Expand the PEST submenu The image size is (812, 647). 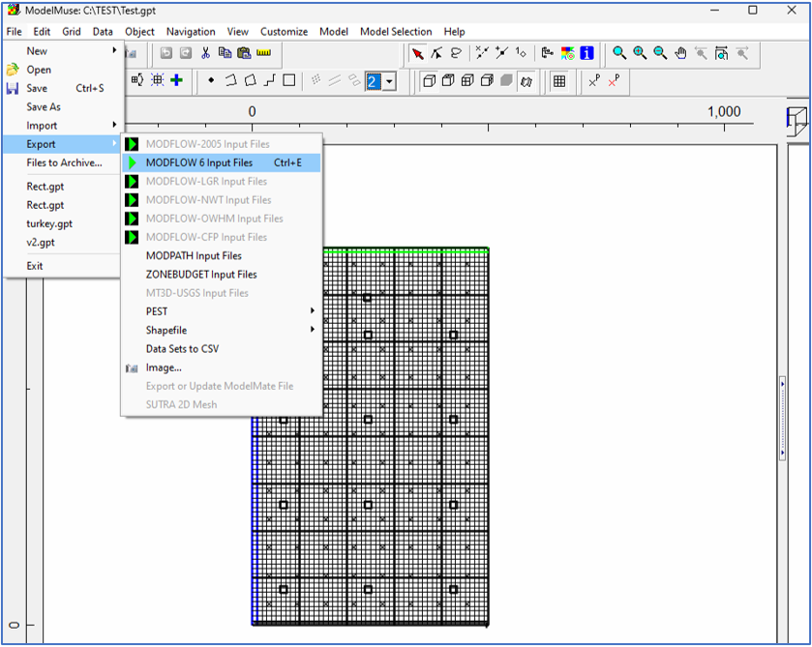pyautogui.click(x=221, y=311)
